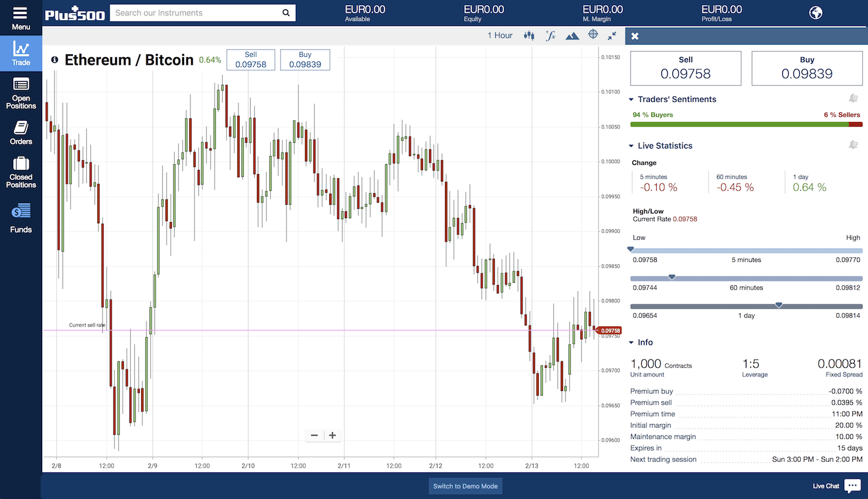Click the large Sell button in side panel
This screenshot has width=868, height=499.
click(x=686, y=68)
